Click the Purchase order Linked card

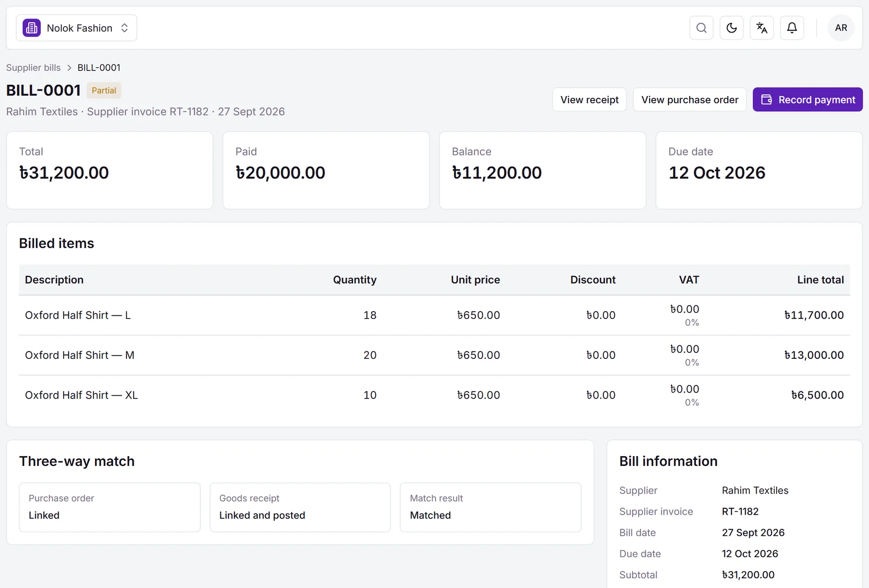click(110, 508)
